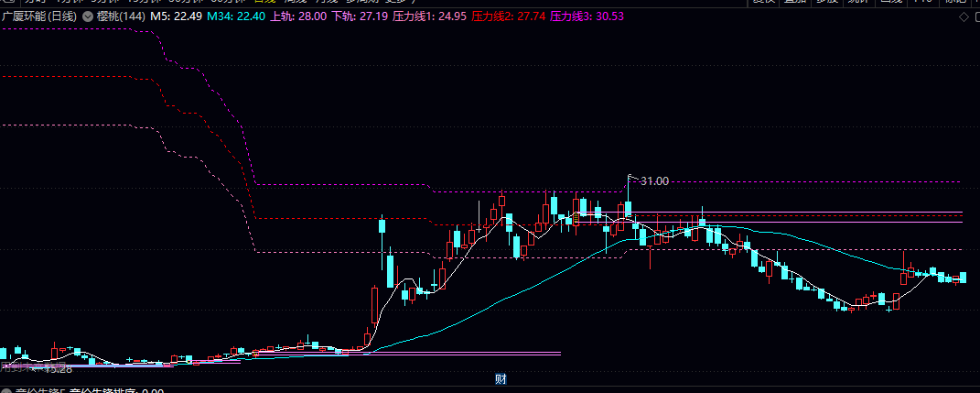Select the 樱桃(144) indicator name
This screenshot has width=980, height=393.
122,16
